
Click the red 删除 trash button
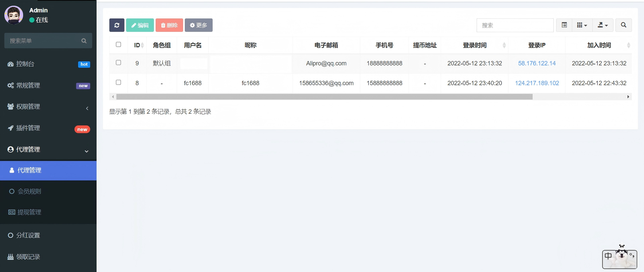pos(169,25)
